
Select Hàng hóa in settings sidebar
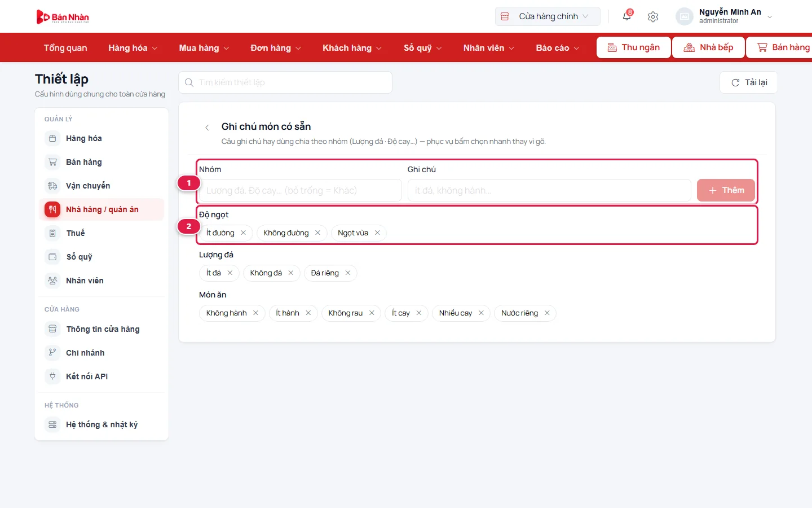101,138
